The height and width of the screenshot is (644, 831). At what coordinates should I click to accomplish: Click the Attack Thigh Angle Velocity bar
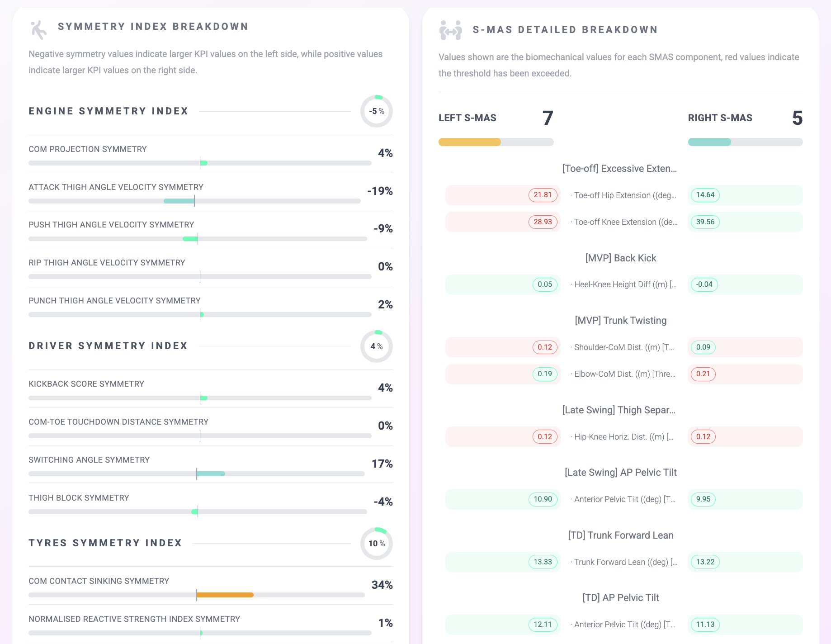point(194,201)
